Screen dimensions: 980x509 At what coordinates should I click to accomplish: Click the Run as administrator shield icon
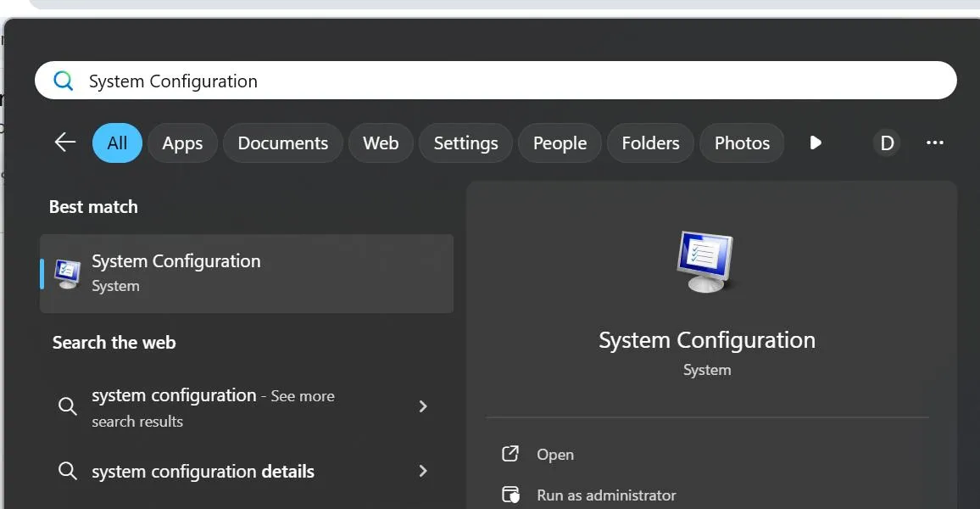coord(510,495)
